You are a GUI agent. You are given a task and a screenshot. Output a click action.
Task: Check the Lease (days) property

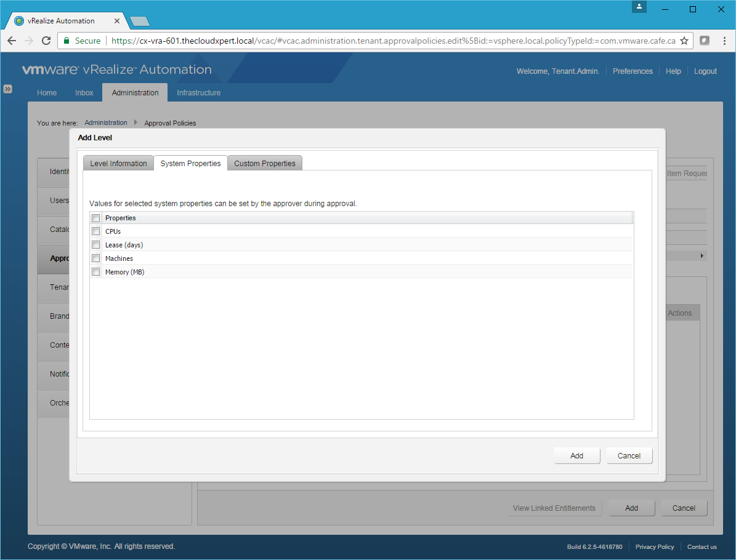tap(95, 245)
